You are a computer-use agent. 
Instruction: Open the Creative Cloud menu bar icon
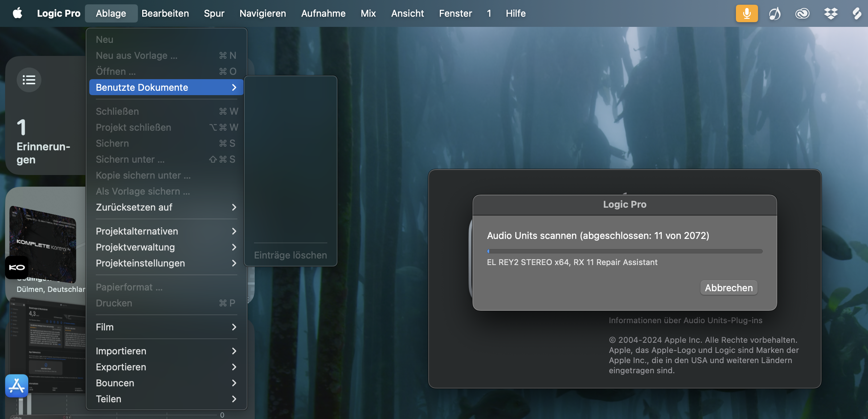pyautogui.click(x=802, y=13)
